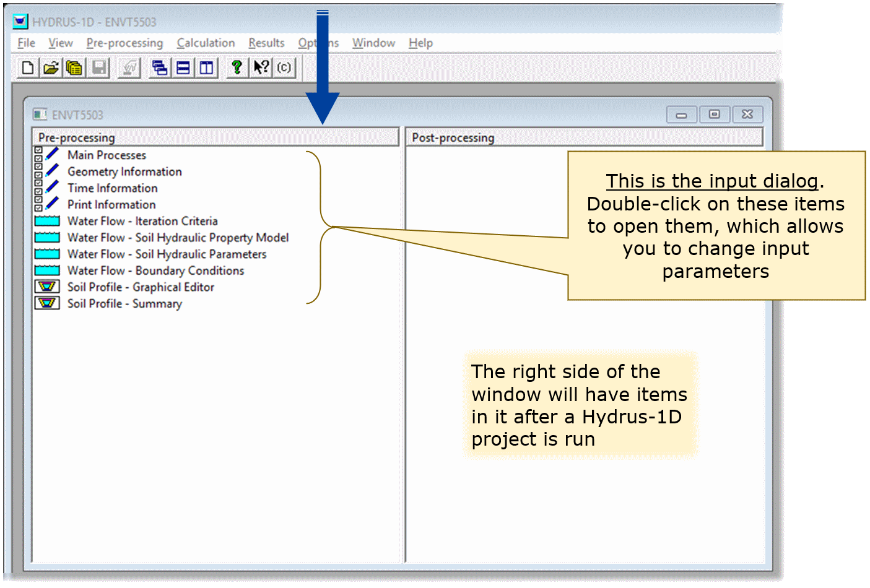This screenshot has width=870, height=588.
Task: Open the File menu
Action: click(26, 43)
